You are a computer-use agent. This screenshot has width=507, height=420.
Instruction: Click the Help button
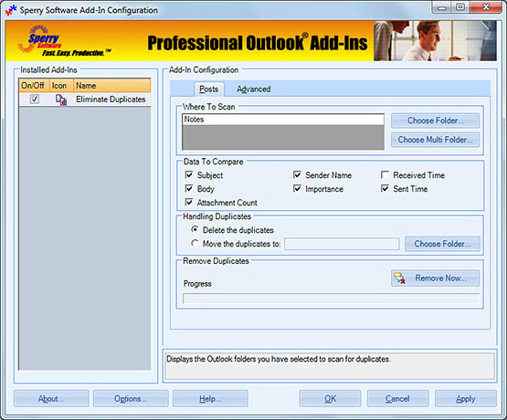pyautogui.click(x=210, y=399)
